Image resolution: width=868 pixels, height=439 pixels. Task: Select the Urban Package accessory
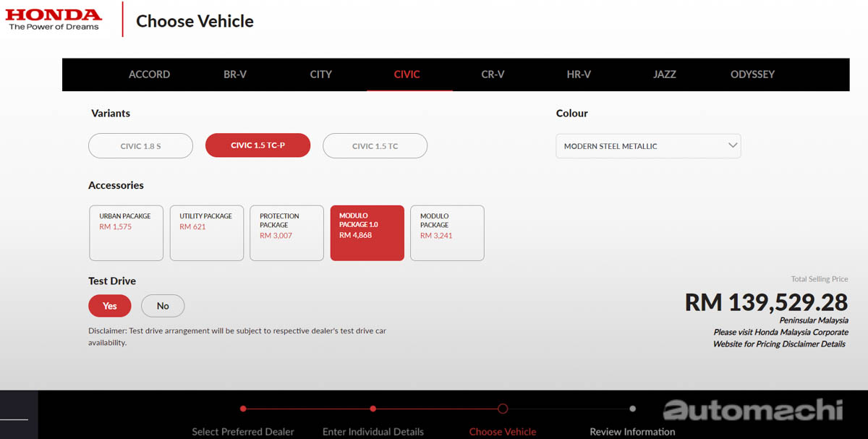click(x=126, y=233)
